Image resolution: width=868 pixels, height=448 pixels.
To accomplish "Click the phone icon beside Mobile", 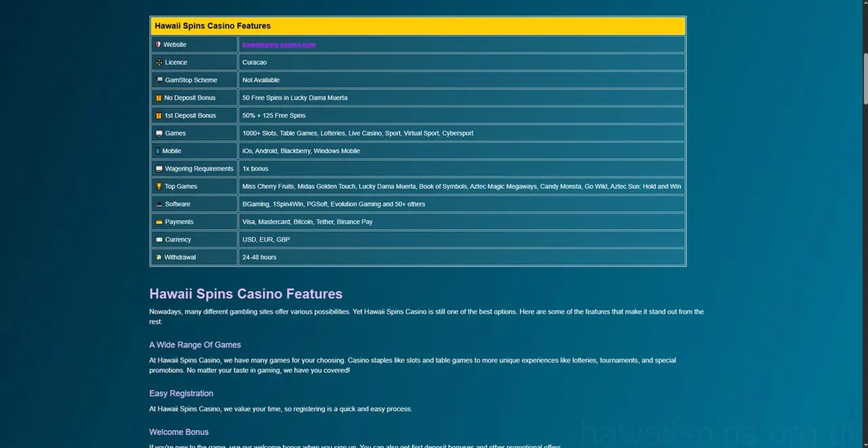I will click(x=157, y=151).
